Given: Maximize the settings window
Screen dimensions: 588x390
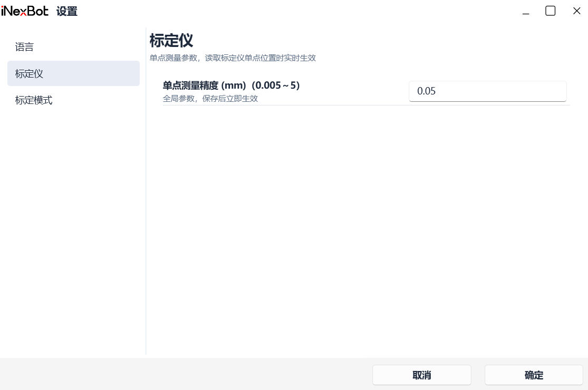Looking at the screenshot, I should click(x=550, y=11).
